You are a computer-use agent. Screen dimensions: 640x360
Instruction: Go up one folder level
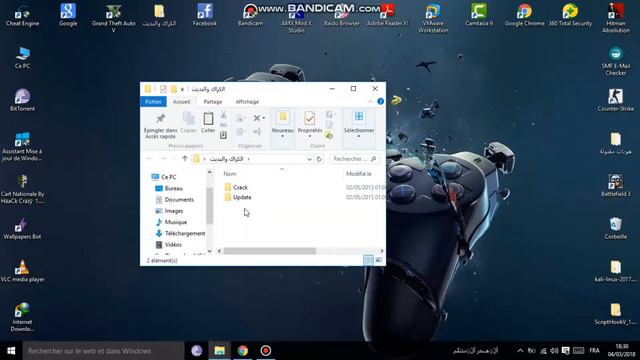pyautogui.click(x=184, y=159)
